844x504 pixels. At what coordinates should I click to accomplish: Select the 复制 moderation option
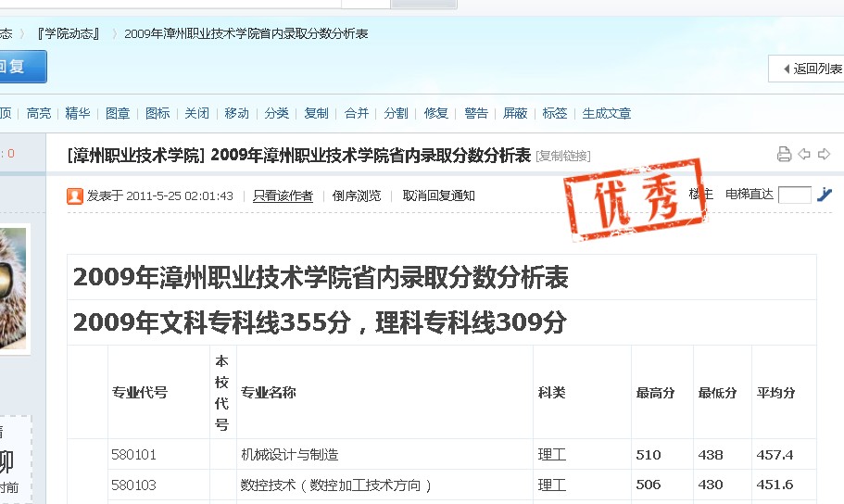tap(317, 113)
